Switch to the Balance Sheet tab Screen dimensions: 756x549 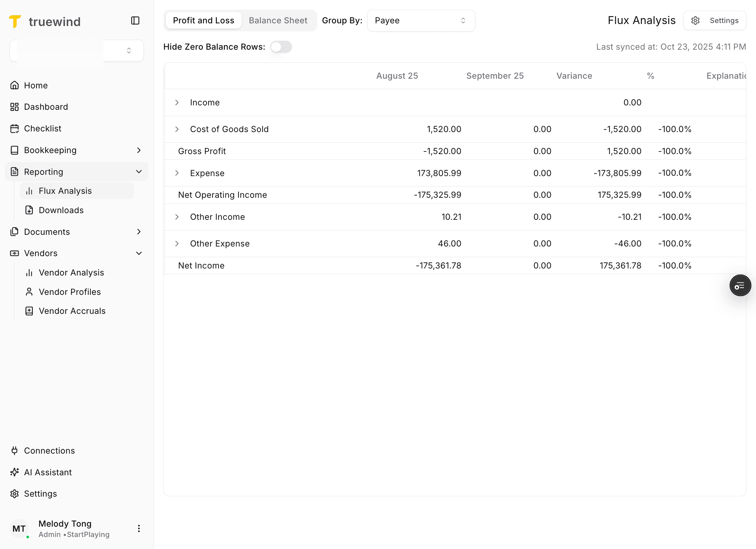(x=278, y=20)
